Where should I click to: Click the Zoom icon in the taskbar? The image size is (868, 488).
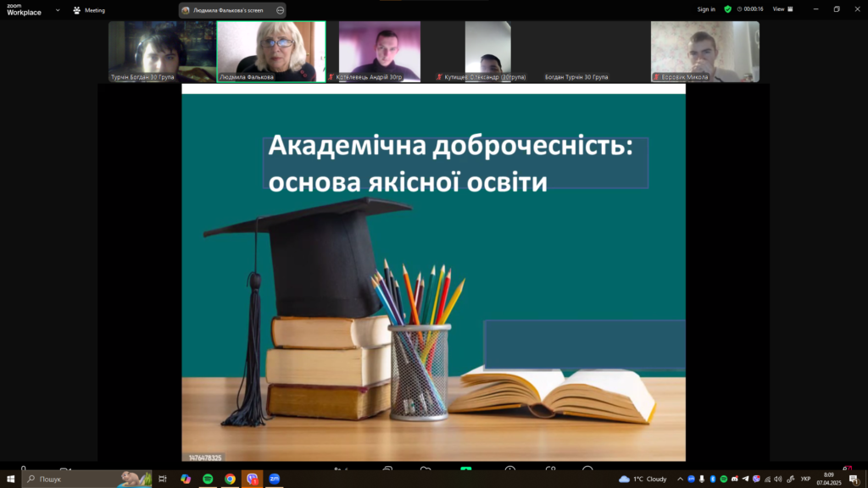click(274, 479)
